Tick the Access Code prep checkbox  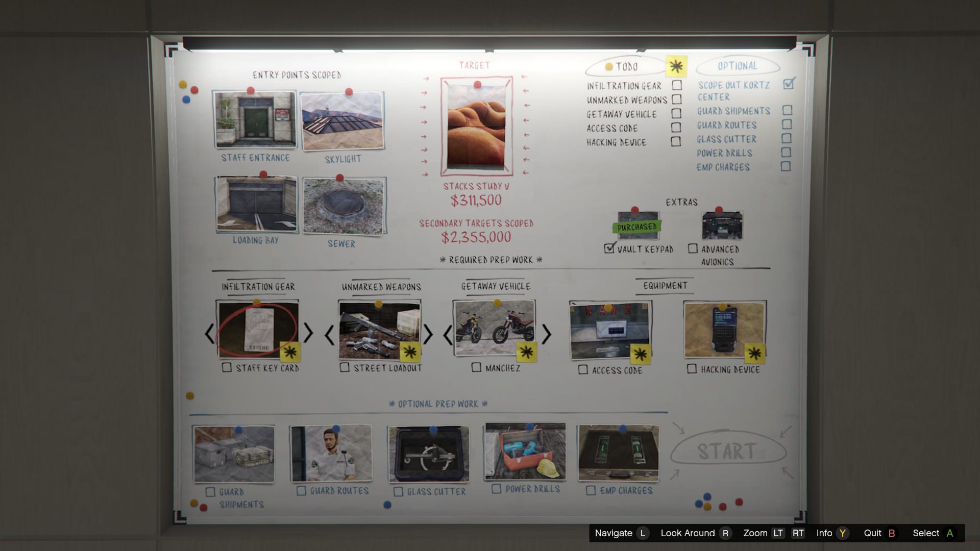tap(583, 370)
